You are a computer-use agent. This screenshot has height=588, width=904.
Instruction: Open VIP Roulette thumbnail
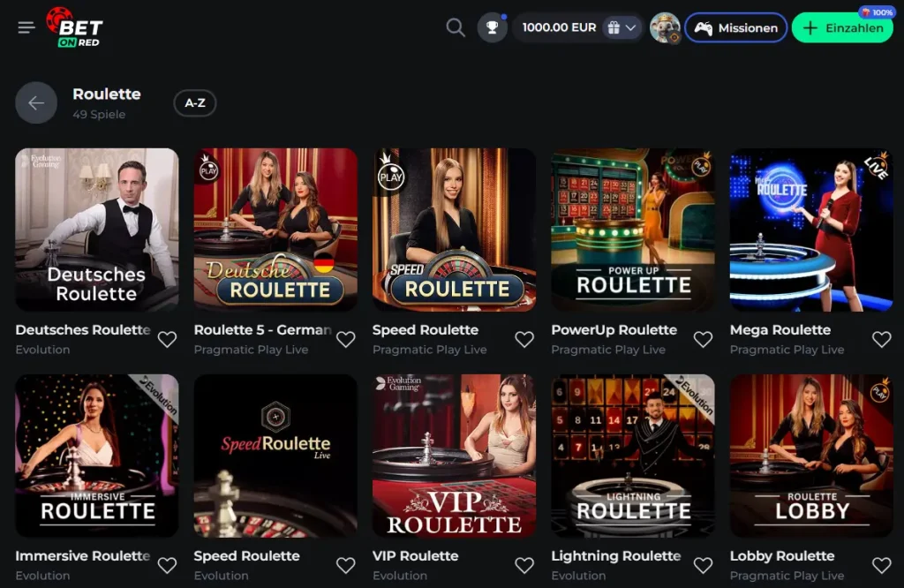point(455,456)
